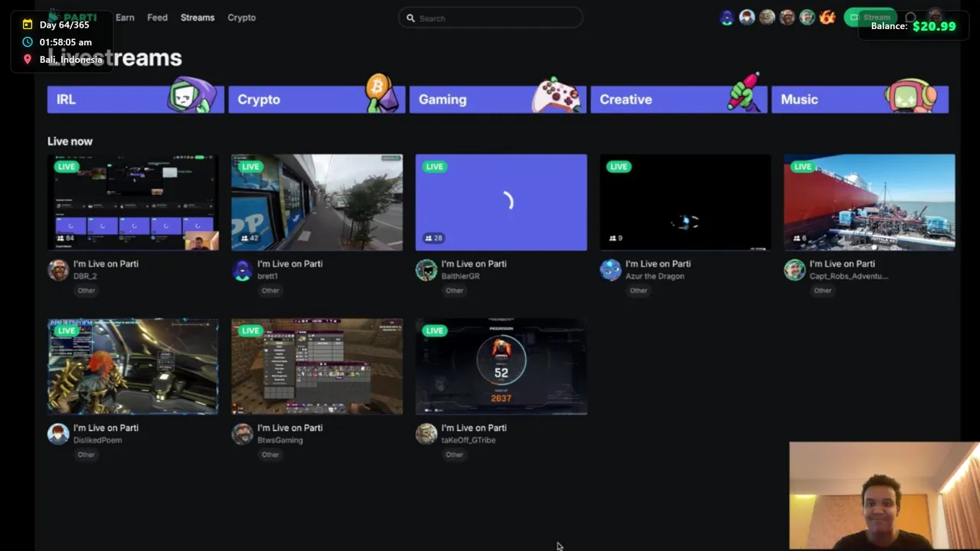Open the taKeOff_GTribe username link
Viewport: 980px width, 551px height.
[x=468, y=440]
